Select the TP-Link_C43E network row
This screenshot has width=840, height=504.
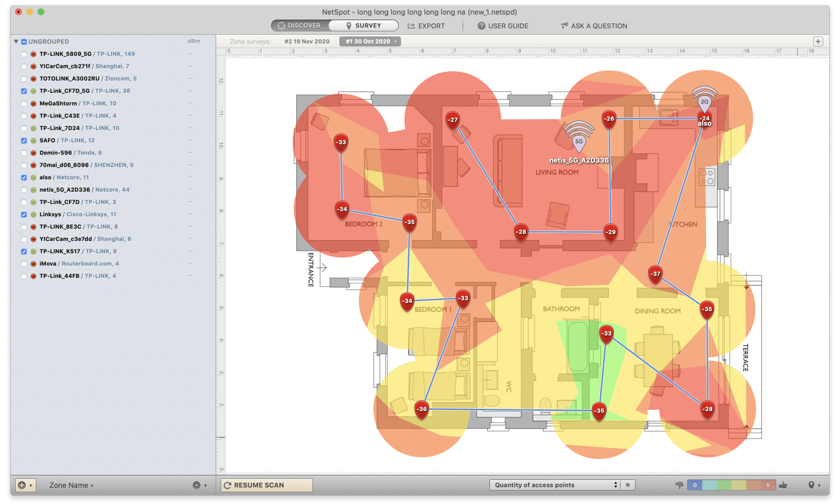(113, 116)
